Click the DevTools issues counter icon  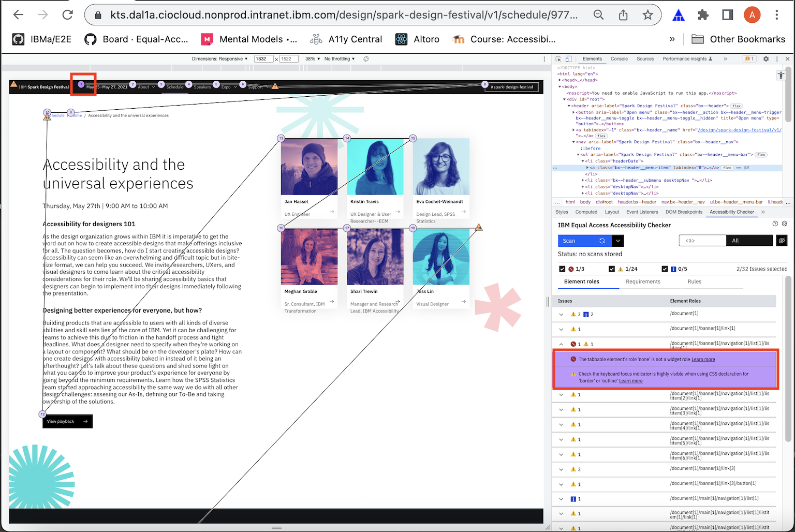(x=749, y=59)
